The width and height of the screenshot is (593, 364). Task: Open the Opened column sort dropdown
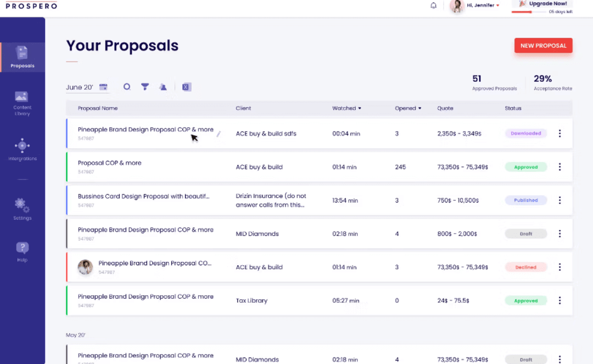(x=420, y=108)
